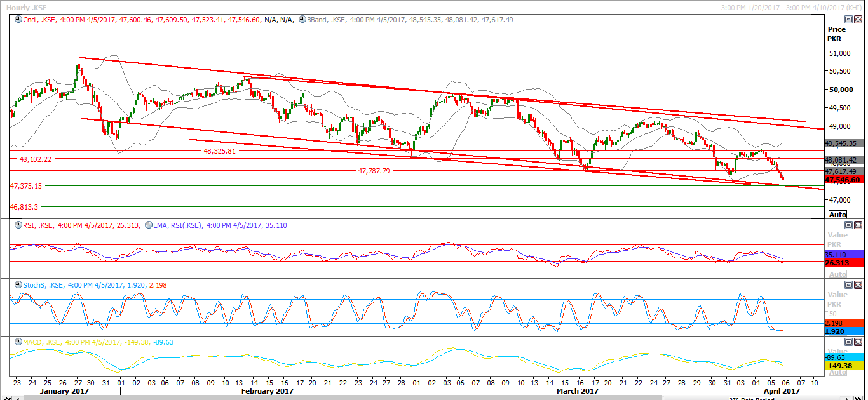The height and width of the screenshot is (400, 868).
Task: Click the 1.920 StochS value tag
Action: 843,331
